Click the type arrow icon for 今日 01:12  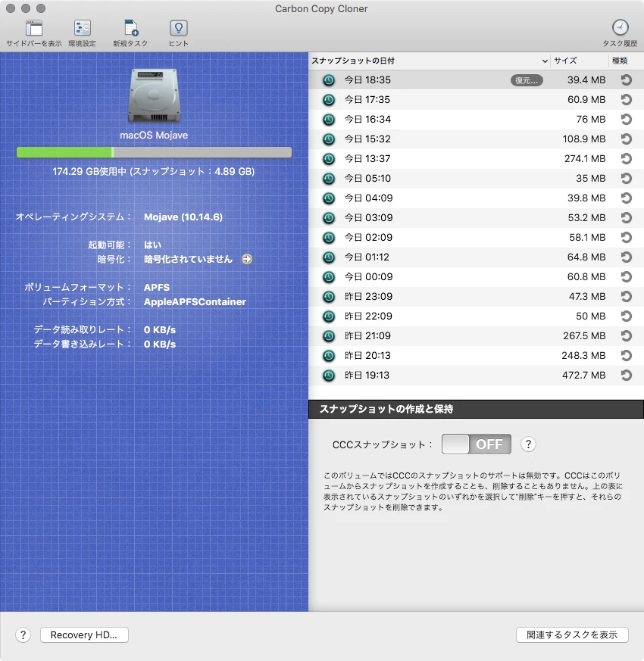627,257
